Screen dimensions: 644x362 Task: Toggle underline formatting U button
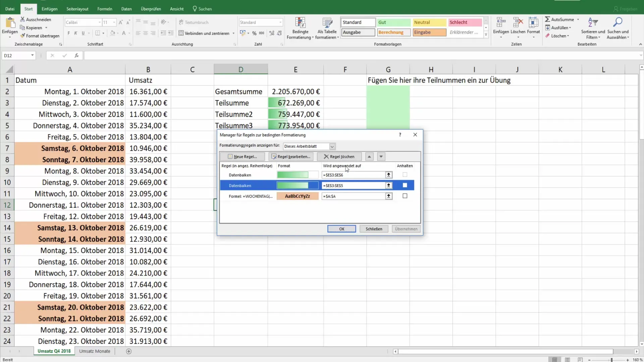tap(83, 33)
